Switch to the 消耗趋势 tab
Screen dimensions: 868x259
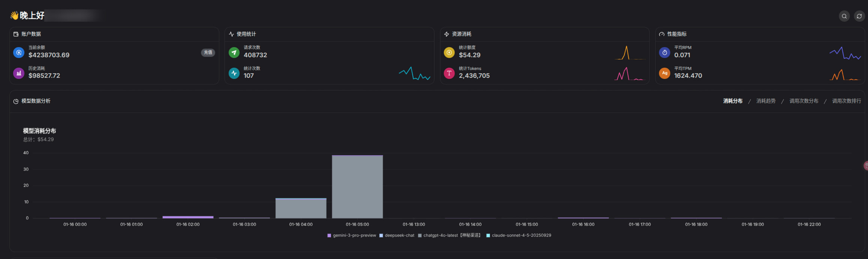coord(766,101)
